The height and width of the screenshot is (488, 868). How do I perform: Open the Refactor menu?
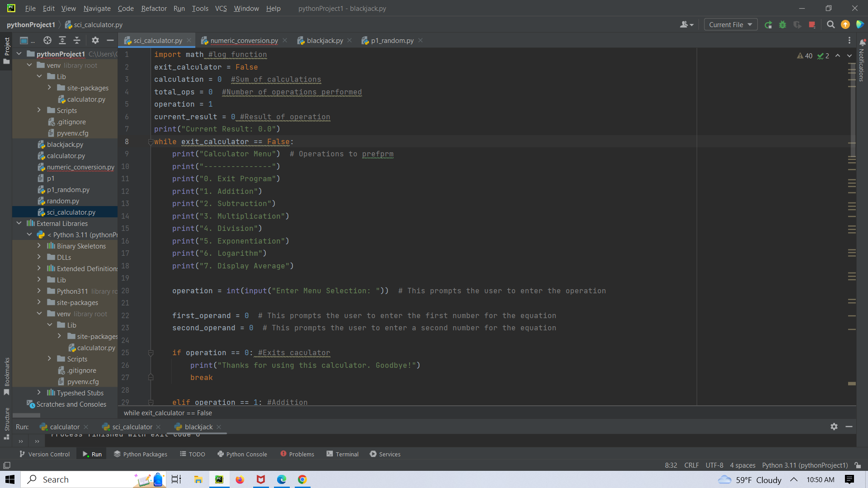click(x=154, y=8)
